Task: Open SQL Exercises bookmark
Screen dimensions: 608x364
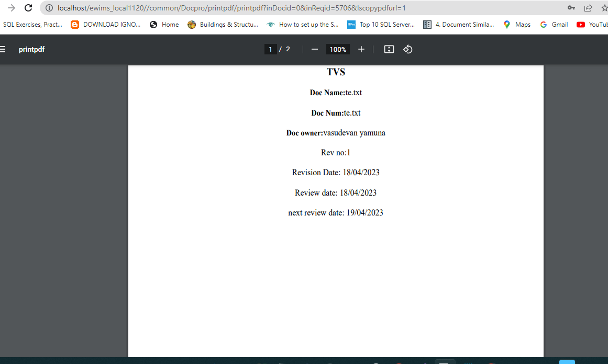Action: point(32,25)
